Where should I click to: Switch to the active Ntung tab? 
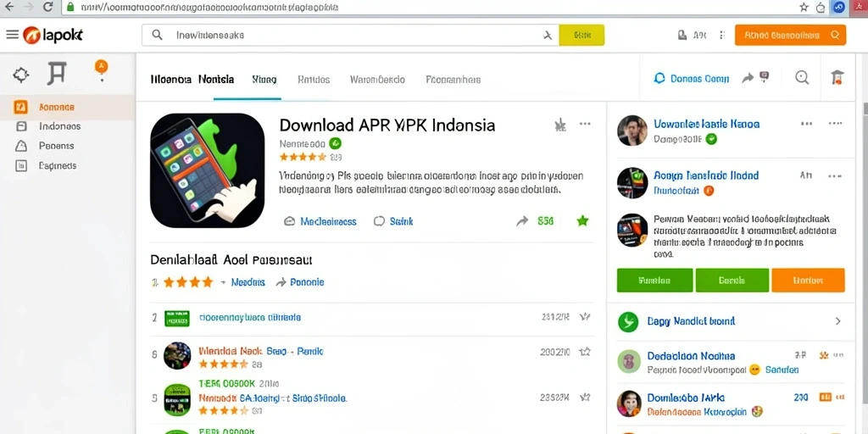click(264, 79)
